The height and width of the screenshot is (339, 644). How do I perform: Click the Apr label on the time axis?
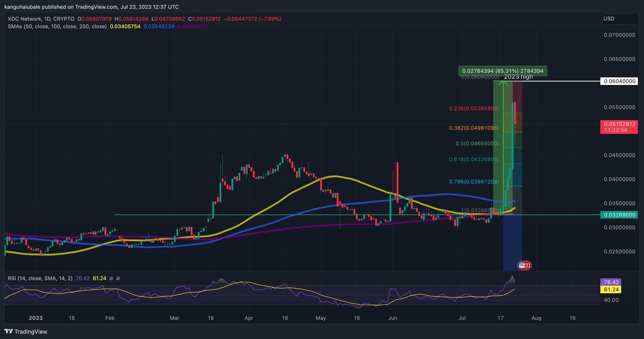(249, 318)
